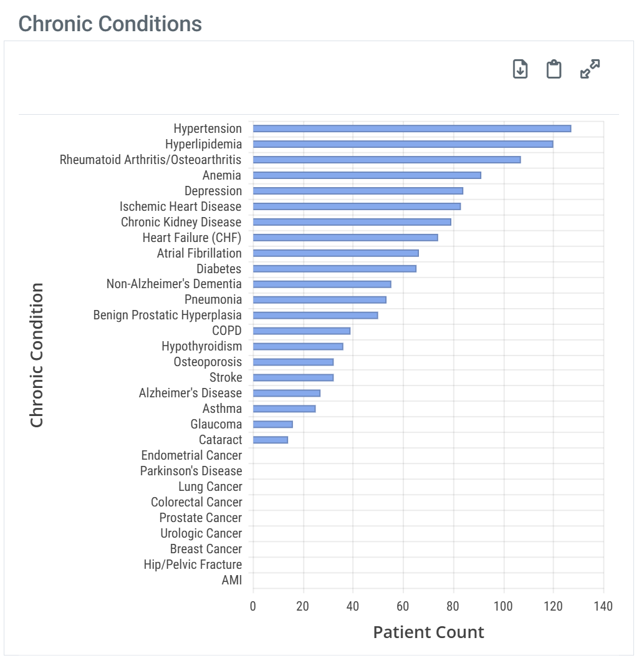Download the Chronic Conditions chart data
The height and width of the screenshot is (668, 644).
point(520,69)
